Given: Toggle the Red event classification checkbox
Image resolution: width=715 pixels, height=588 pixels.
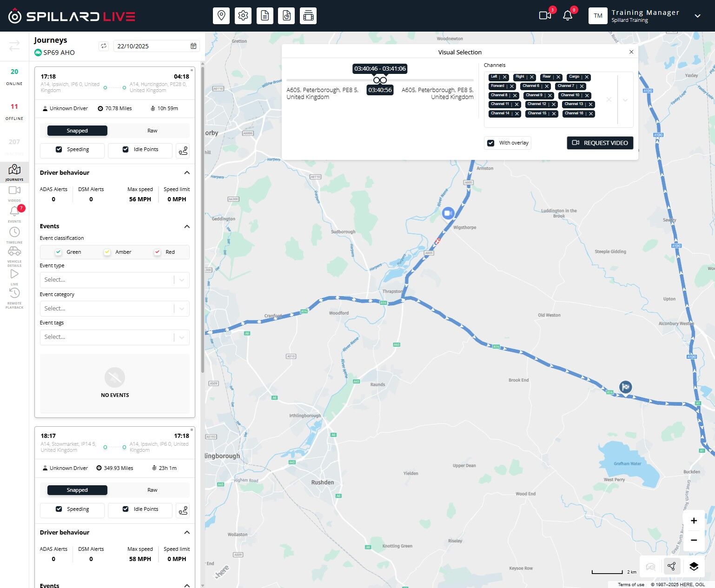Looking at the screenshot, I should tap(157, 252).
